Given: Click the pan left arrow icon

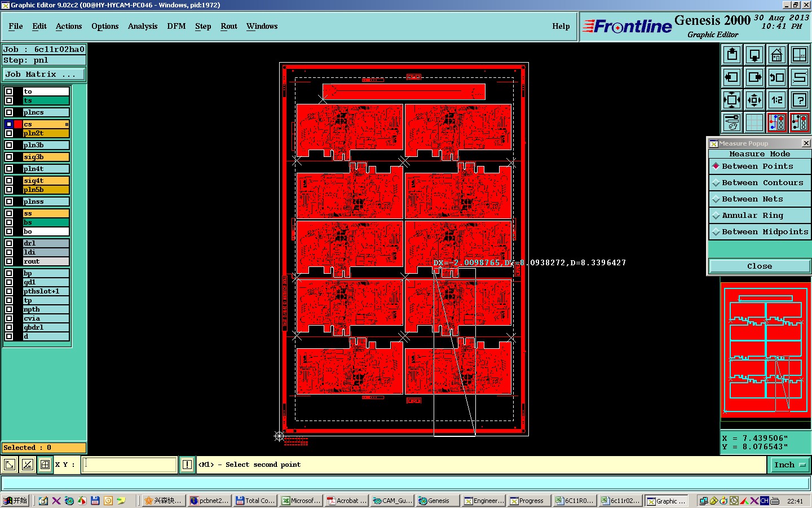Looking at the screenshot, I should coord(732,77).
